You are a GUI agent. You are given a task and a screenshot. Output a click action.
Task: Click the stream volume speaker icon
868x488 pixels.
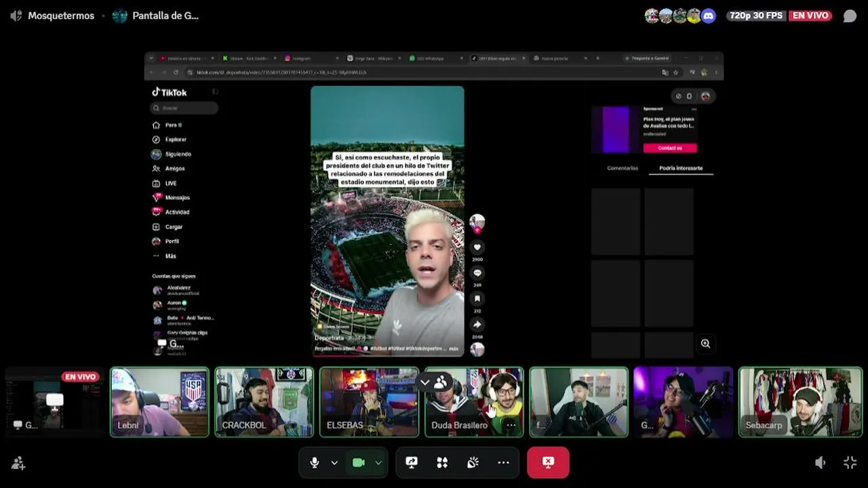(821, 462)
